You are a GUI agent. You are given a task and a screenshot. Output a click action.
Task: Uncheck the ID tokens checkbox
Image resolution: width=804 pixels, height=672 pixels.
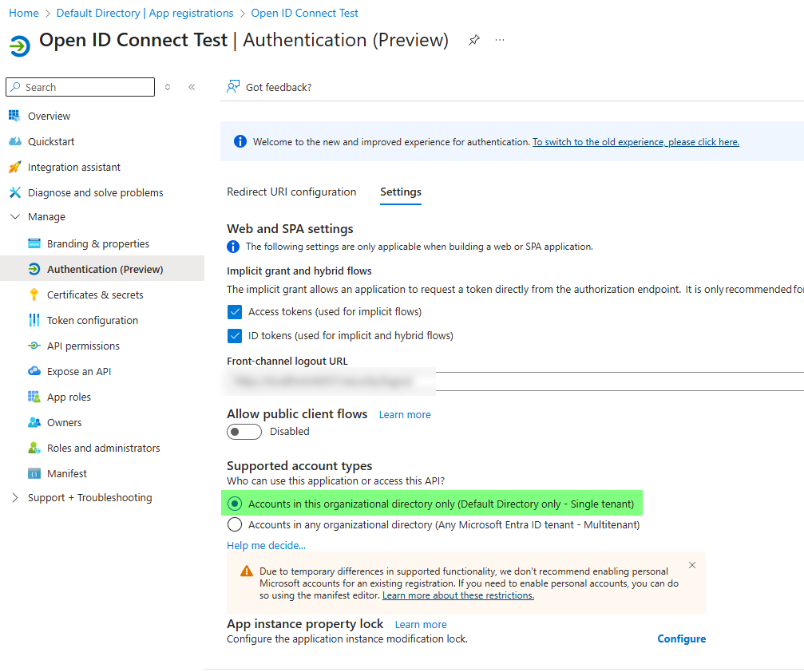click(235, 335)
